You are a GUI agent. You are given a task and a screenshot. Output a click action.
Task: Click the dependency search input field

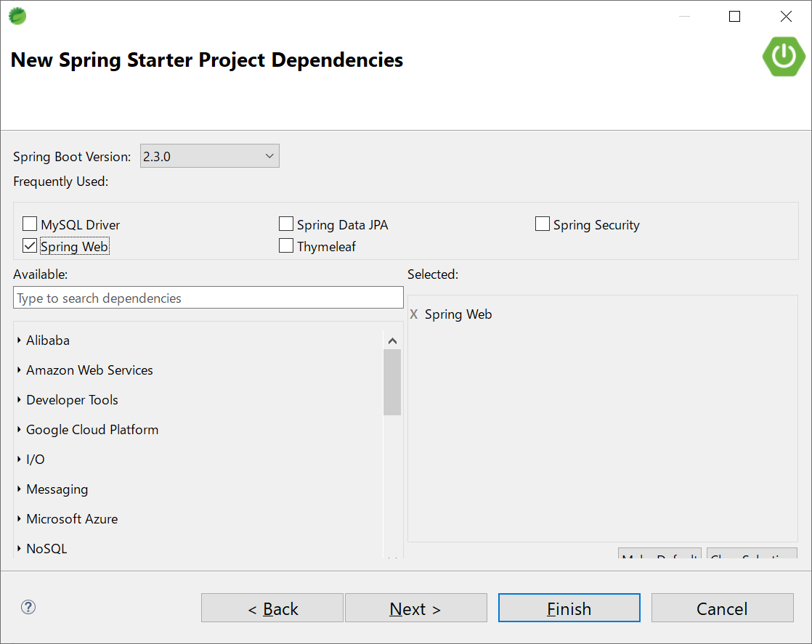[x=208, y=298]
